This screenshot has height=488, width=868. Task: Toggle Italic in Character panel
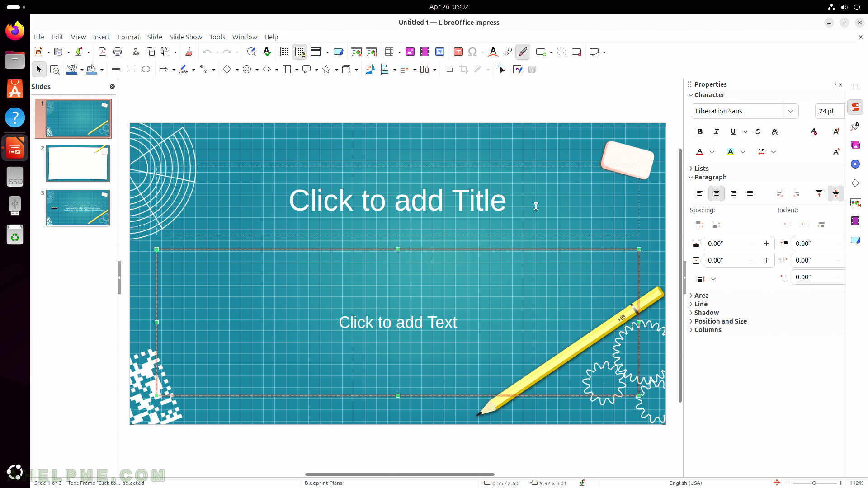[717, 131]
